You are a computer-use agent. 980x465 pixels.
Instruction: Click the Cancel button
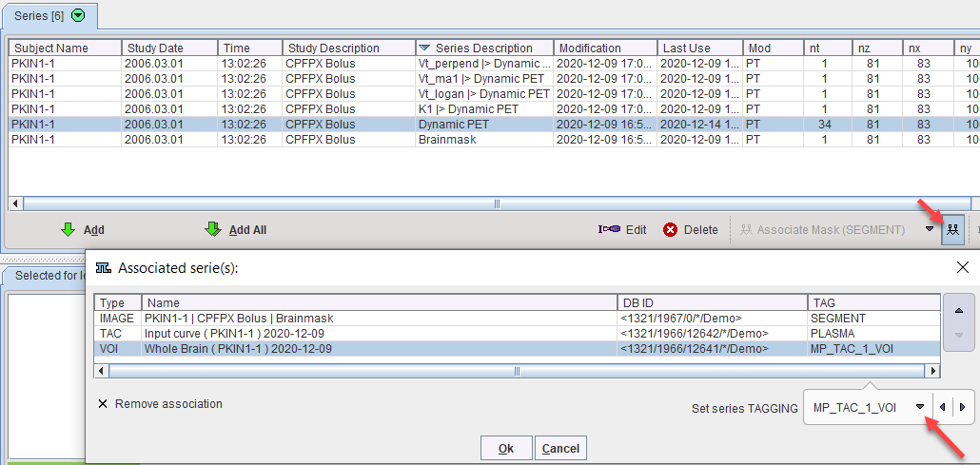[x=560, y=448]
